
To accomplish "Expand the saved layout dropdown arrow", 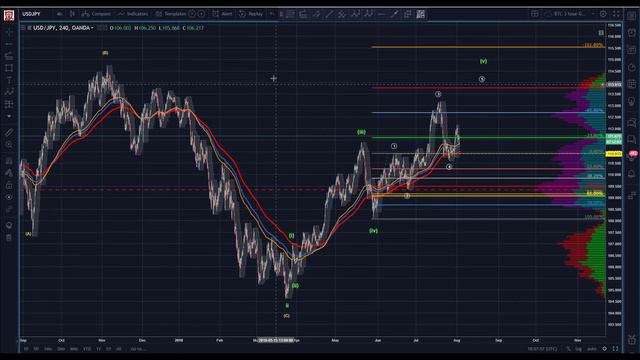I will click(x=593, y=14).
